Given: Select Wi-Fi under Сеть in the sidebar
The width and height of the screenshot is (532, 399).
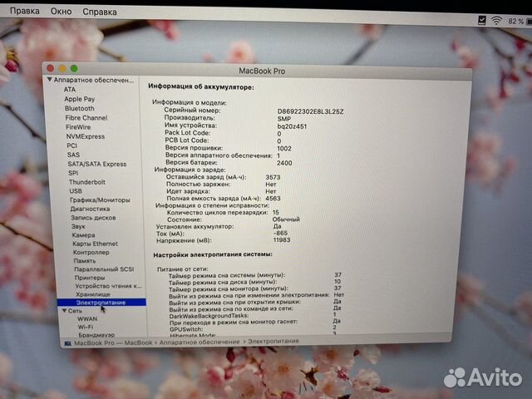Looking at the screenshot, I should click(86, 327).
